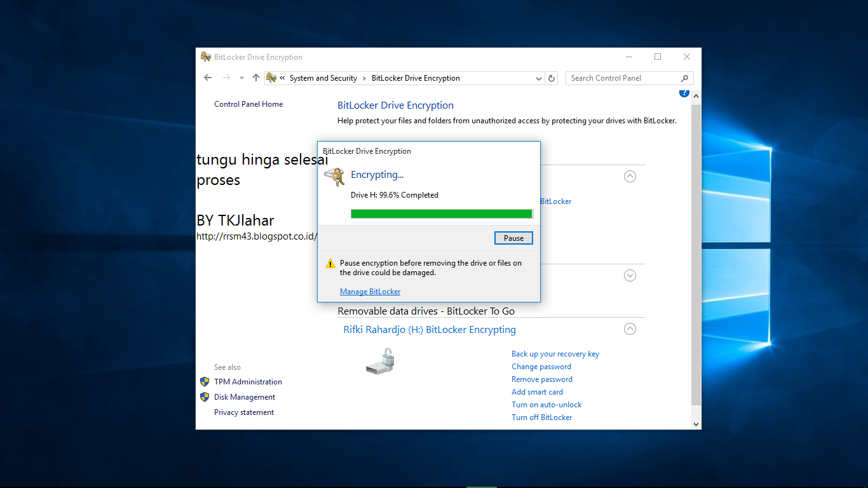Screen dimensions: 868x488
Task: Click Rifki Rahardjo (H:) BitLocker Encrypting heading
Action: (430, 330)
